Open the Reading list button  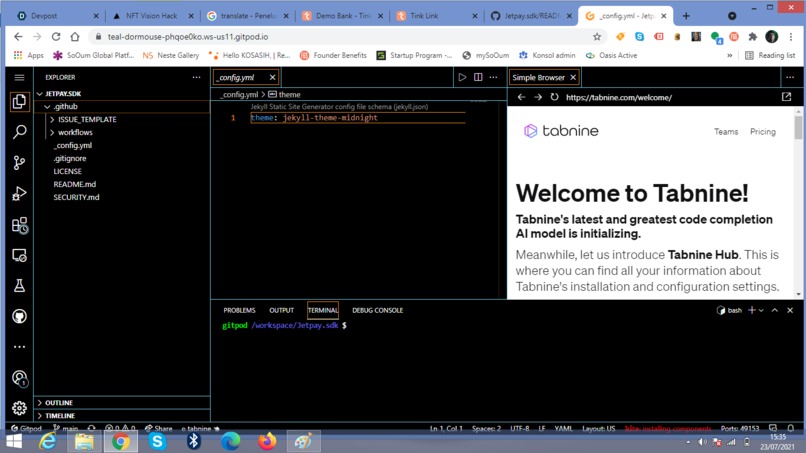click(x=770, y=55)
